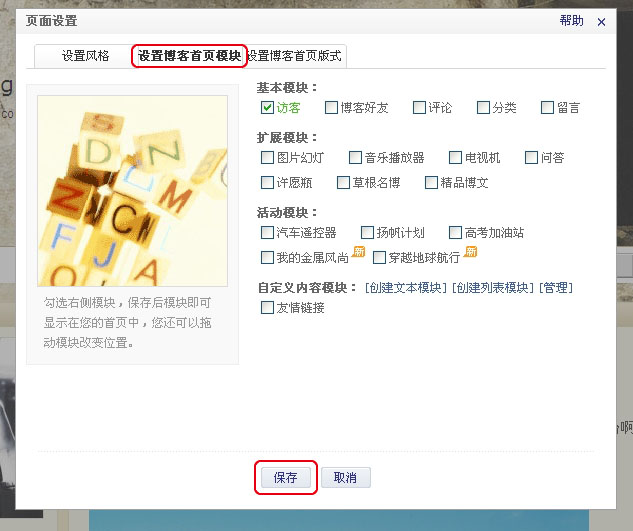Click the 保存 button
The width and height of the screenshot is (633, 531).
(x=286, y=478)
